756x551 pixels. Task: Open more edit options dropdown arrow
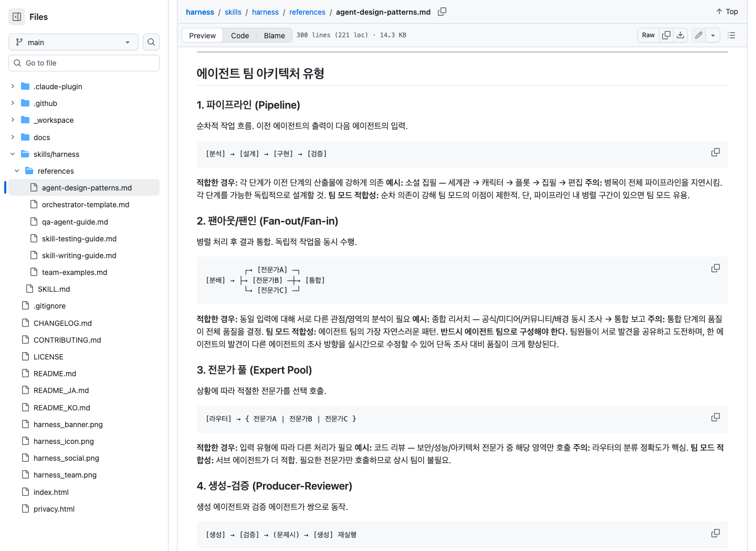(x=713, y=35)
